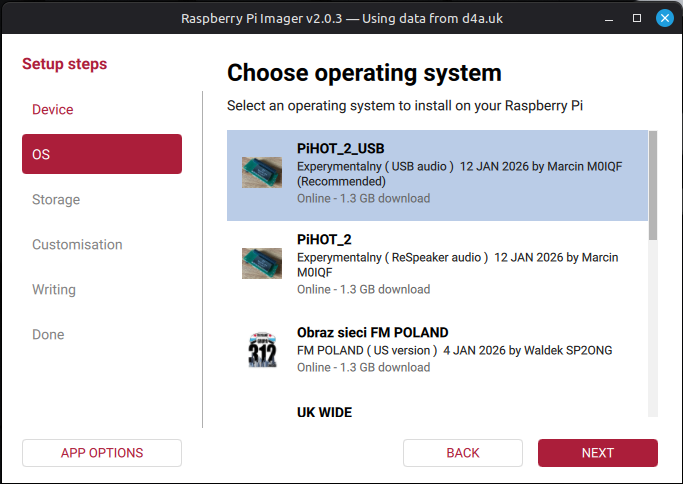Image resolution: width=683 pixels, height=484 pixels.
Task: Click the PiHOT_2_USB board thumbnail image
Action: [262, 173]
